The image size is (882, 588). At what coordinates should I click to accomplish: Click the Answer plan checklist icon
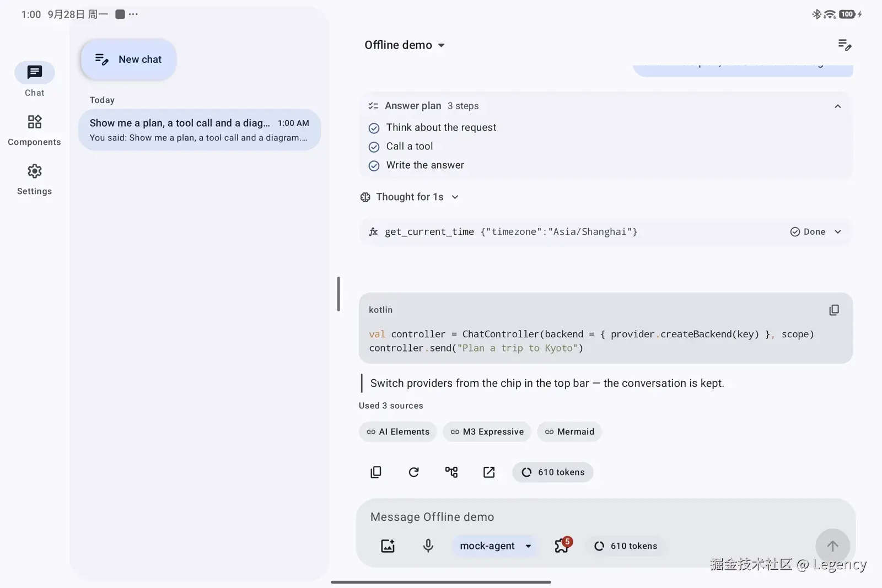[x=373, y=106]
